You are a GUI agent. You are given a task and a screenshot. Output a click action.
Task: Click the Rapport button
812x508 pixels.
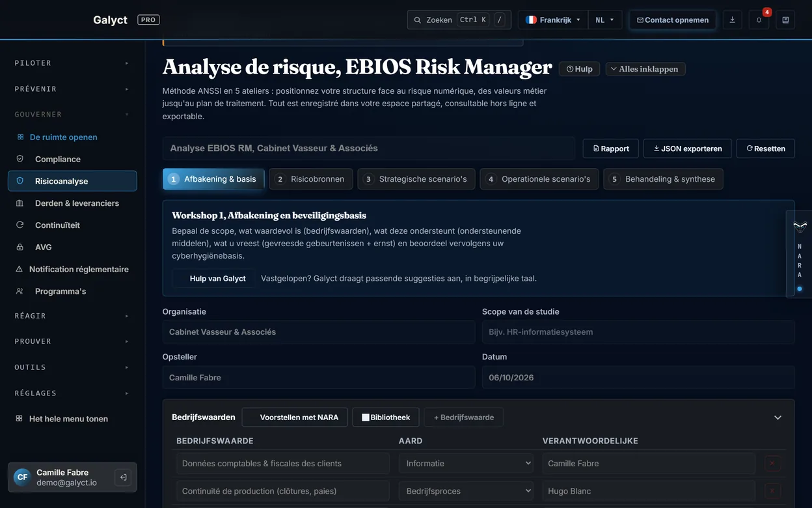[x=611, y=148]
